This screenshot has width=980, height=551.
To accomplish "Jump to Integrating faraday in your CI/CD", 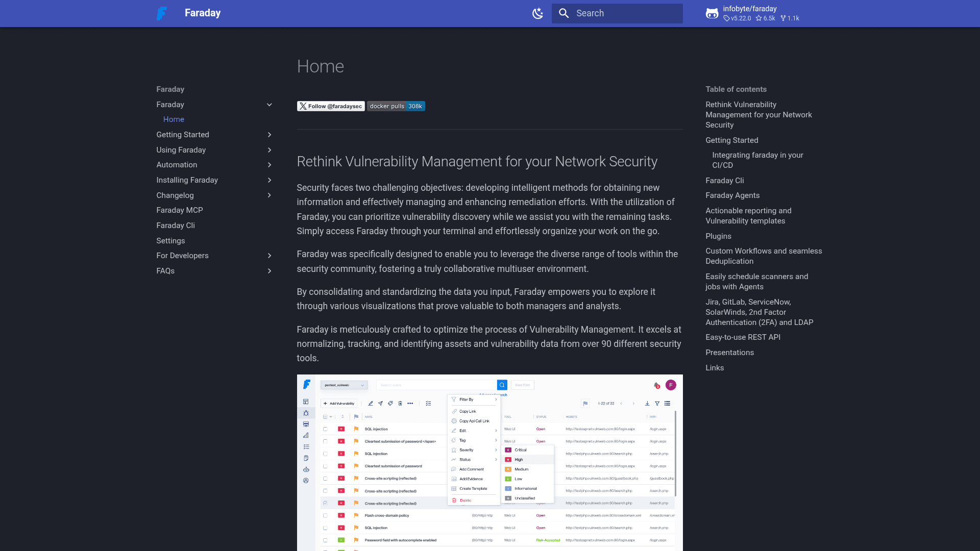I will [757, 160].
